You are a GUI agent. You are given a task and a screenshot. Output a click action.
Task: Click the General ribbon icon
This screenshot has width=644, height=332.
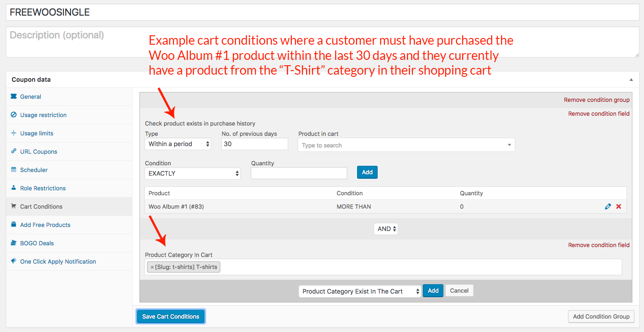14,97
